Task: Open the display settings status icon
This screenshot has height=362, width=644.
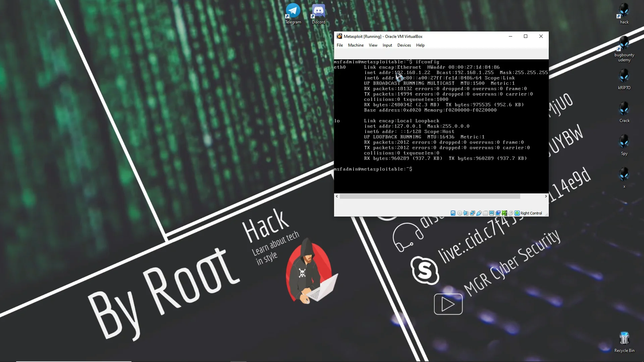Action: (492, 213)
